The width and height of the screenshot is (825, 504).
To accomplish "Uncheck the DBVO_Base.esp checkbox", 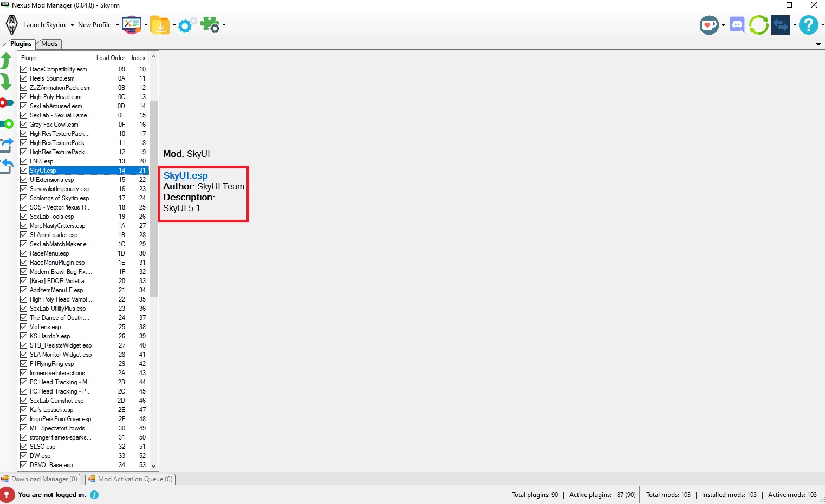I will (24, 465).
